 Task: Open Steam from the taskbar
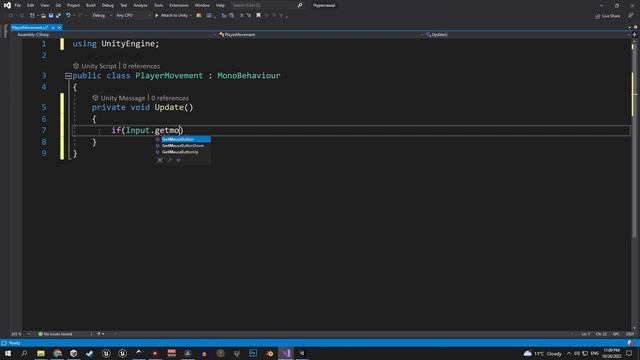(x=90, y=353)
